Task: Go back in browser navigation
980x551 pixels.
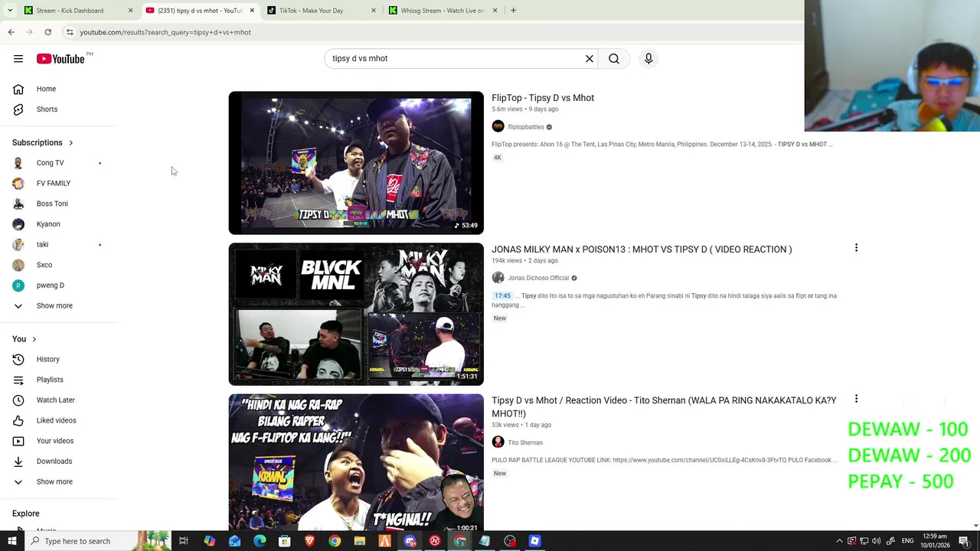Action: pos(11,32)
